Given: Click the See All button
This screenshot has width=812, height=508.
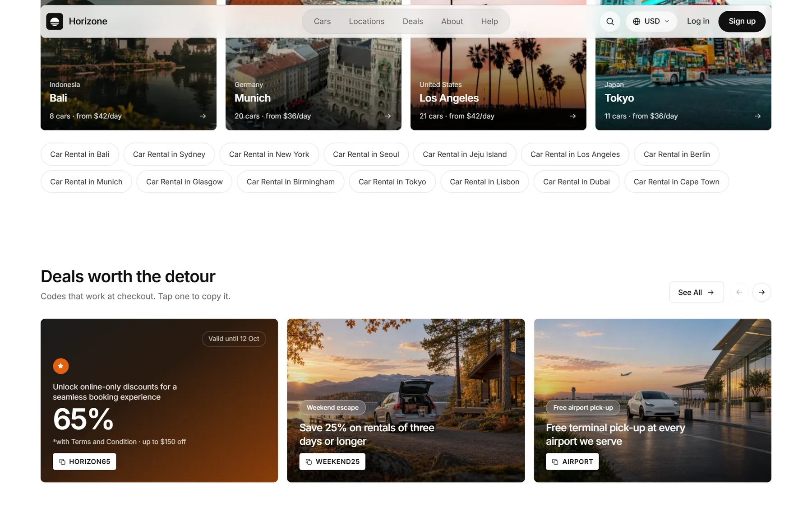Looking at the screenshot, I should pos(696,292).
